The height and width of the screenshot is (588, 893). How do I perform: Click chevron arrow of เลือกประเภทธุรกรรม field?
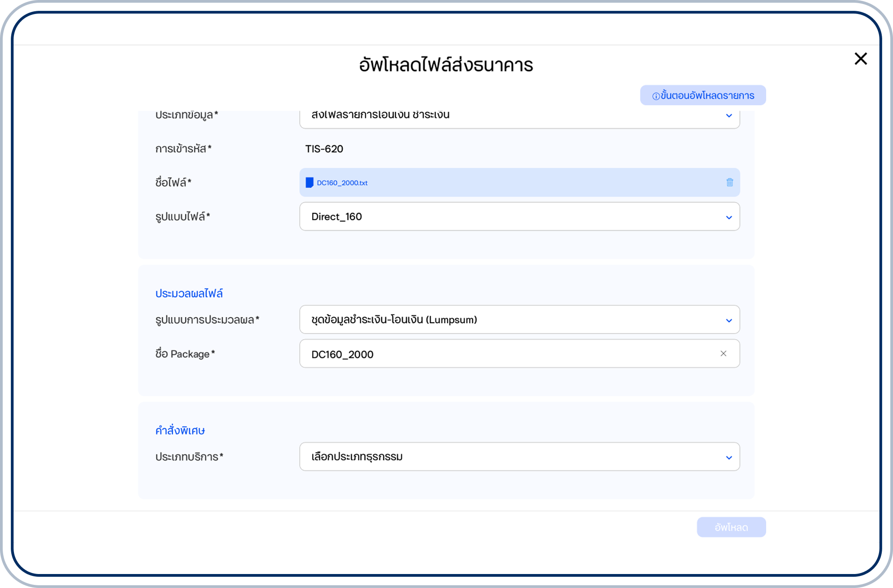click(x=728, y=457)
